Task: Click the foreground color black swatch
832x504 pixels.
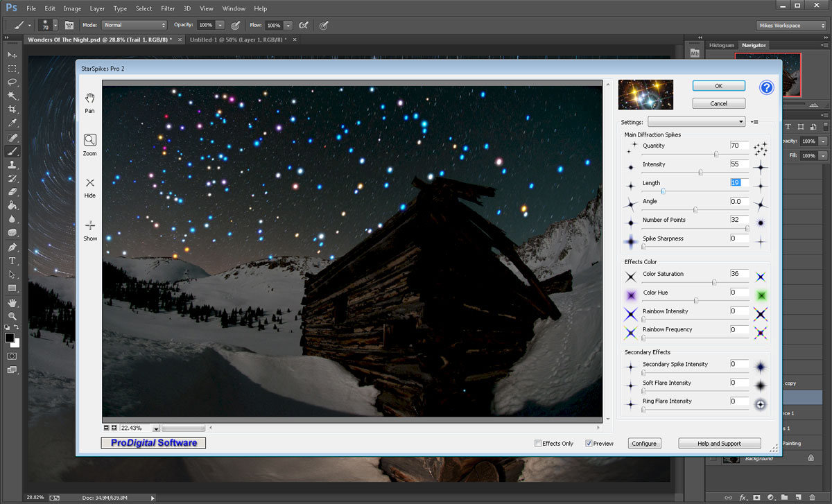Action: pyautogui.click(x=9, y=338)
